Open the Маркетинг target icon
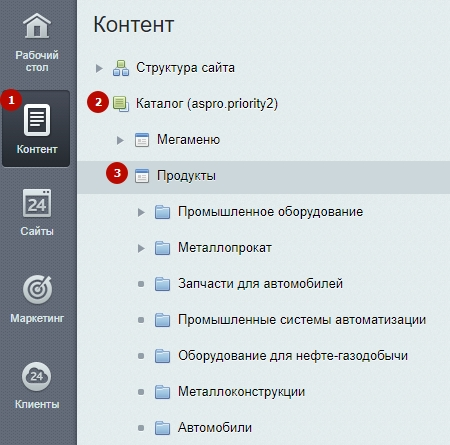This screenshot has height=445, width=450. (37, 290)
